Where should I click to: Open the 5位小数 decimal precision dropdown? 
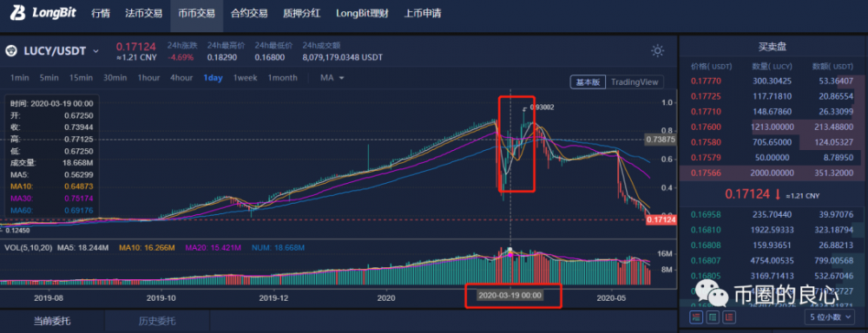tap(829, 317)
